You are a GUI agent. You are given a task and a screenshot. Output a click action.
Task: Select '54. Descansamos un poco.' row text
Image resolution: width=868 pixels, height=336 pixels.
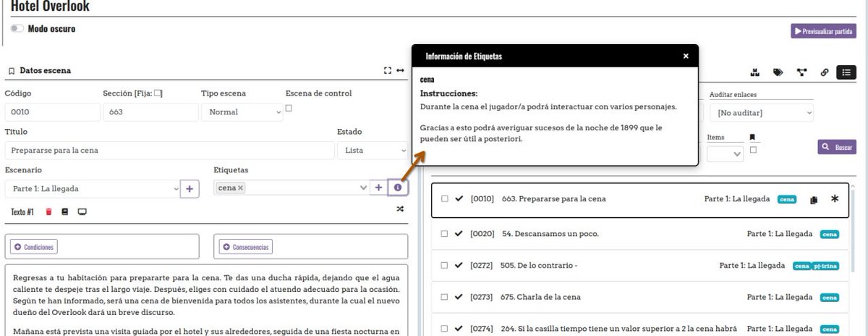click(550, 234)
